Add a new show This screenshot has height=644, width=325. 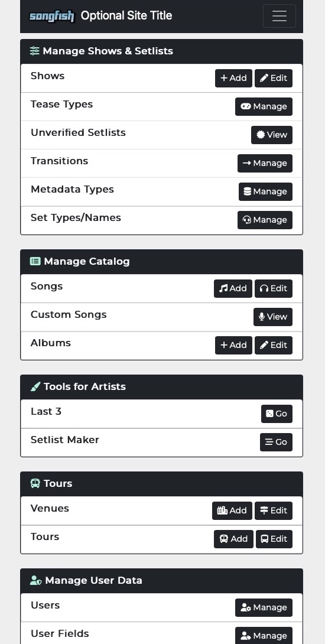point(233,78)
